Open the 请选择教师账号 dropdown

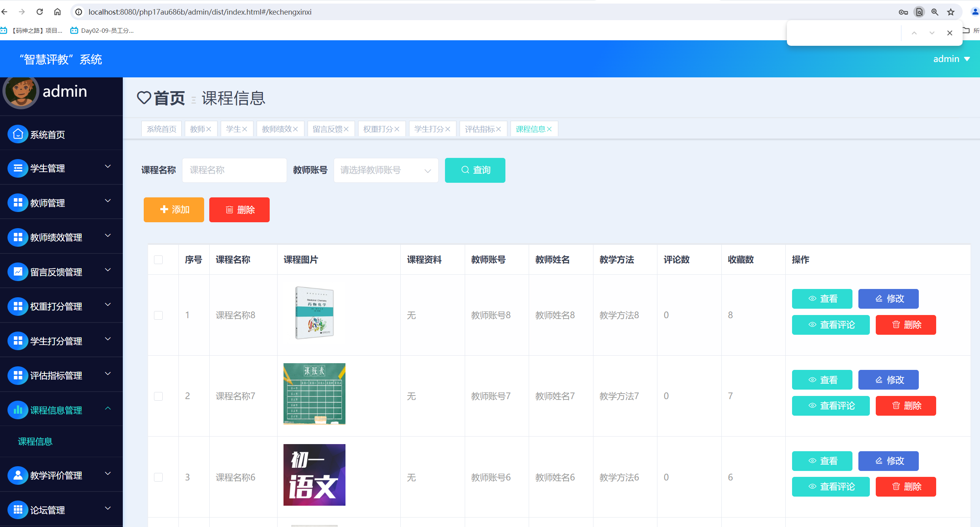pyautogui.click(x=386, y=170)
